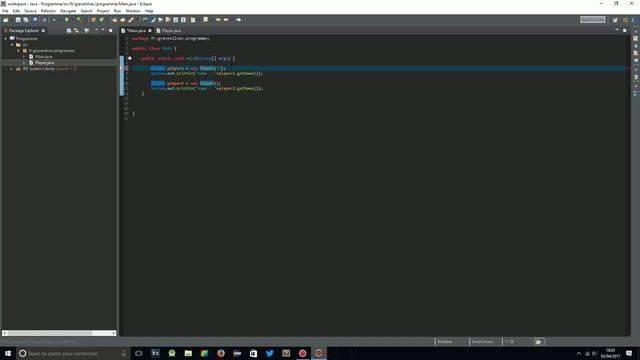Open the Action Center notification icon
Image resolution: width=640 pixels, height=360 pixels.
[x=629, y=353]
